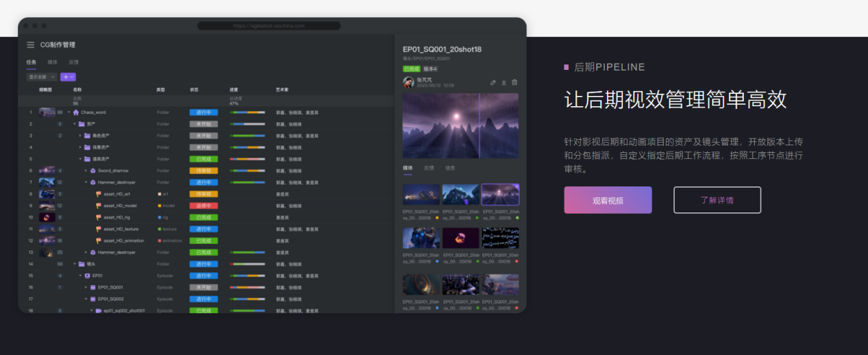
Task: Click the home icon next to Chaos_word
Action: [75, 112]
